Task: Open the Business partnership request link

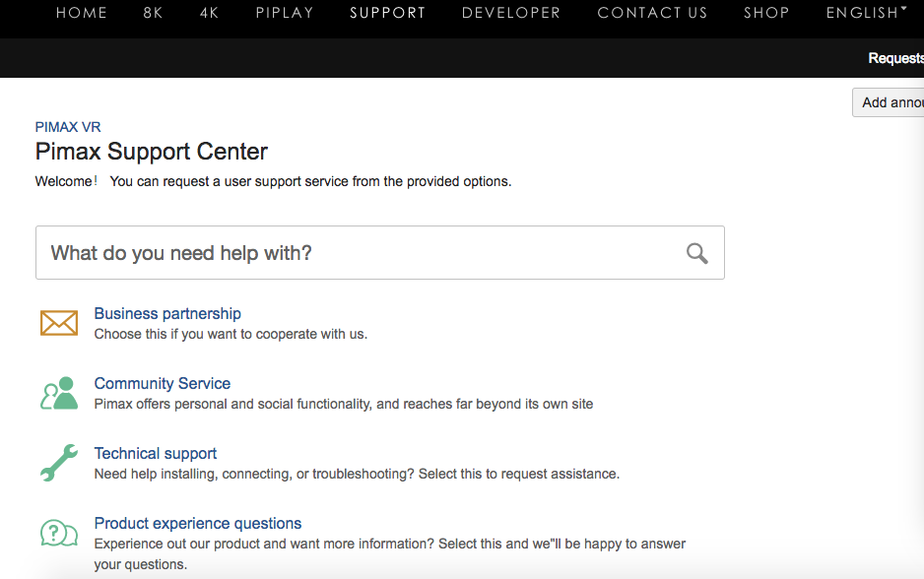Action: point(167,313)
